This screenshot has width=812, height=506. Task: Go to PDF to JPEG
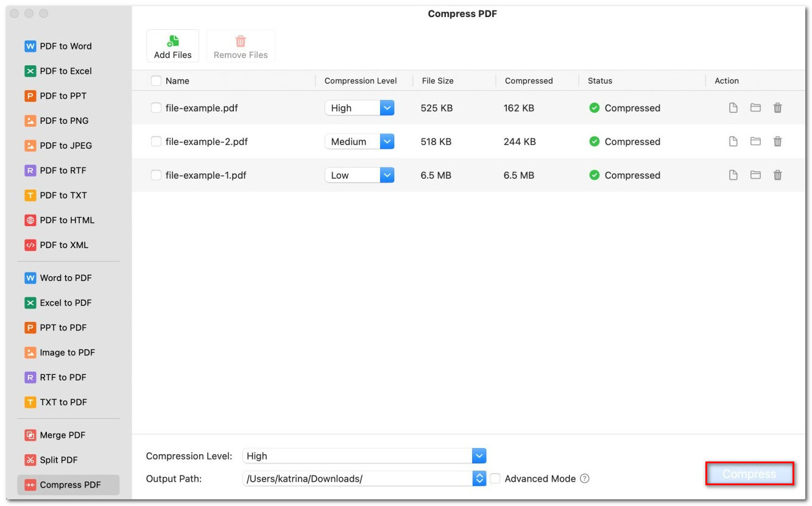pyautogui.click(x=58, y=146)
